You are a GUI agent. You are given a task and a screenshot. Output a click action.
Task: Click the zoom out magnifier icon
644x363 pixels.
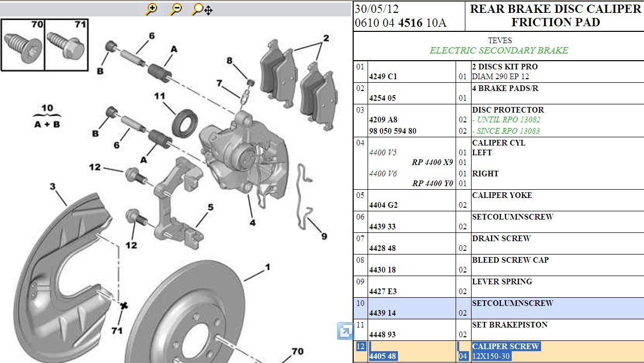coord(176,9)
